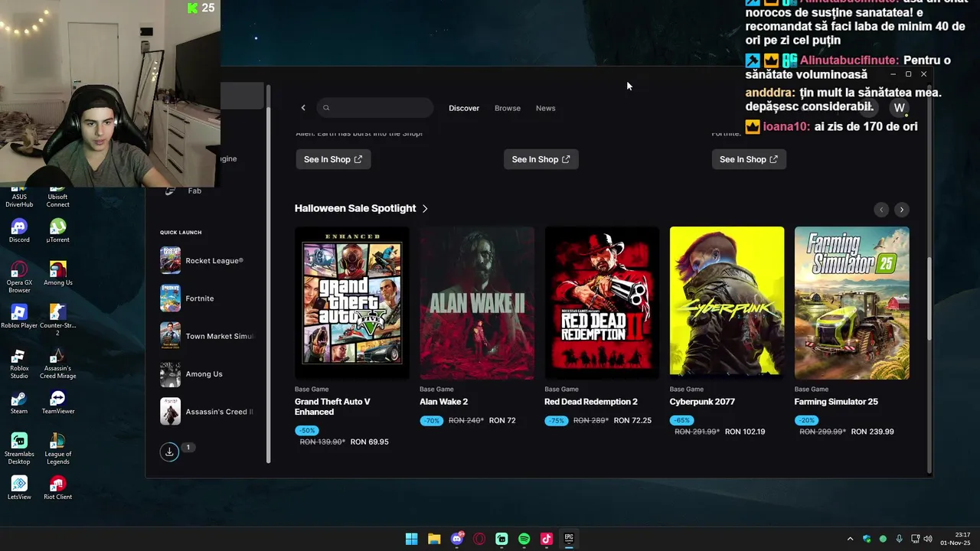Screen dimensions: 980x551
Task: Launch Town Market Simulator from Quick Launch
Action: tap(207, 336)
